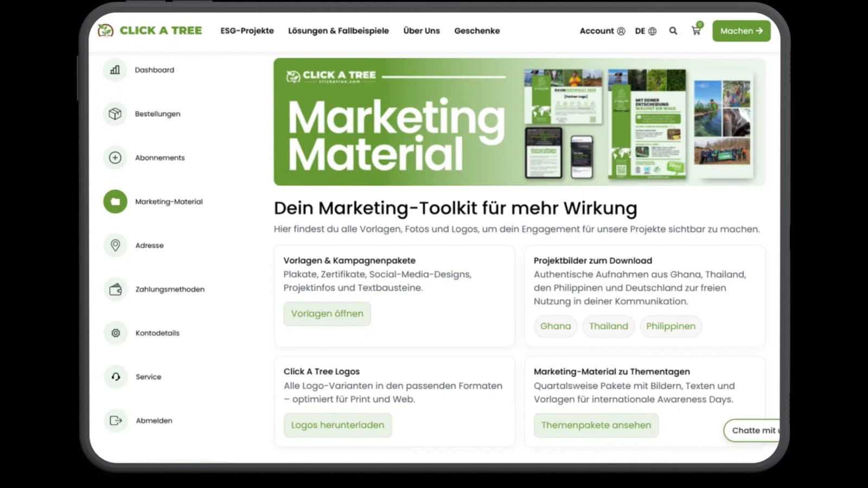Screen dimensions: 868x488
Task: Open the Bestellungen box icon
Action: (x=115, y=114)
